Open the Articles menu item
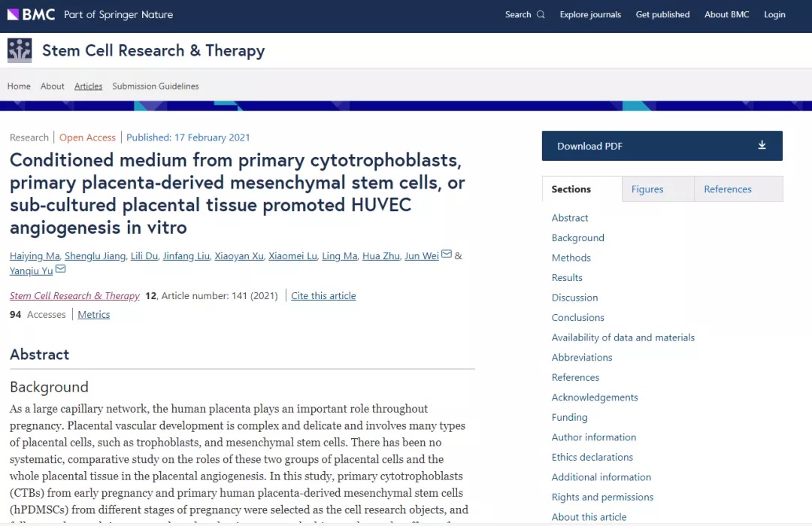The image size is (812, 526). tap(88, 86)
